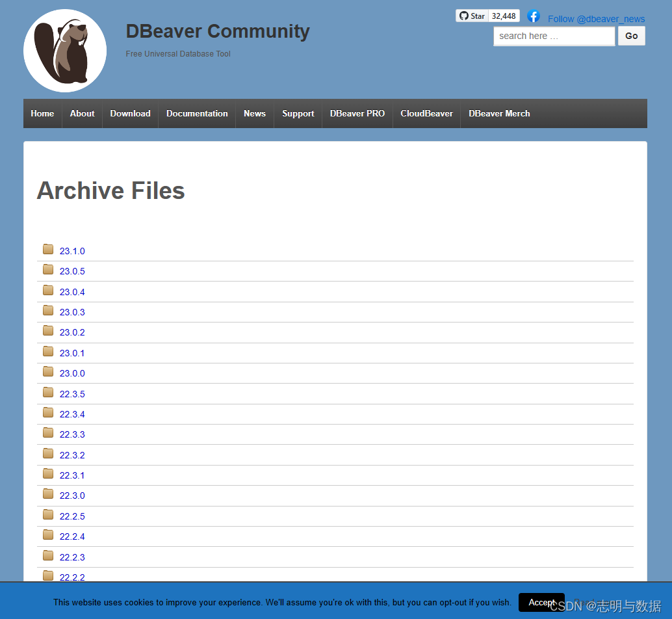This screenshot has height=619, width=672.
Task: Open the DBeaver PRO menu item
Action: [357, 114]
